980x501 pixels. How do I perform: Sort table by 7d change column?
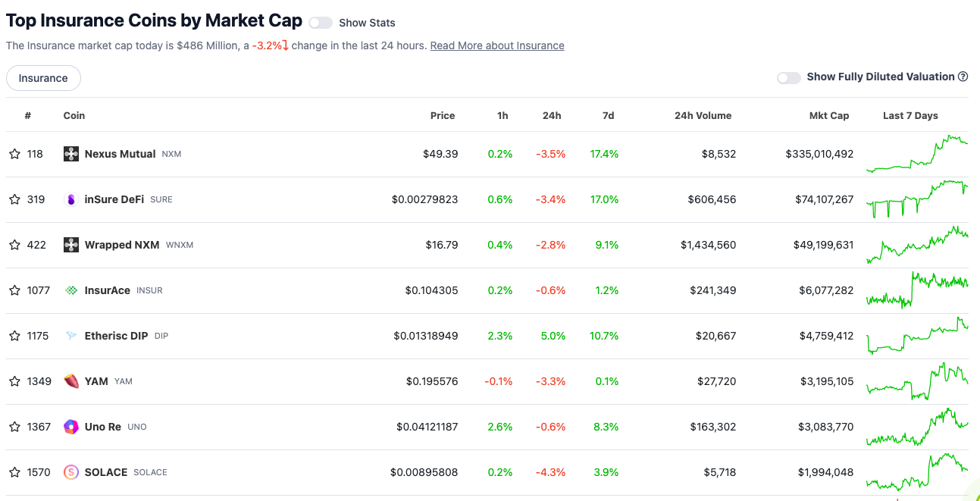pyautogui.click(x=608, y=116)
